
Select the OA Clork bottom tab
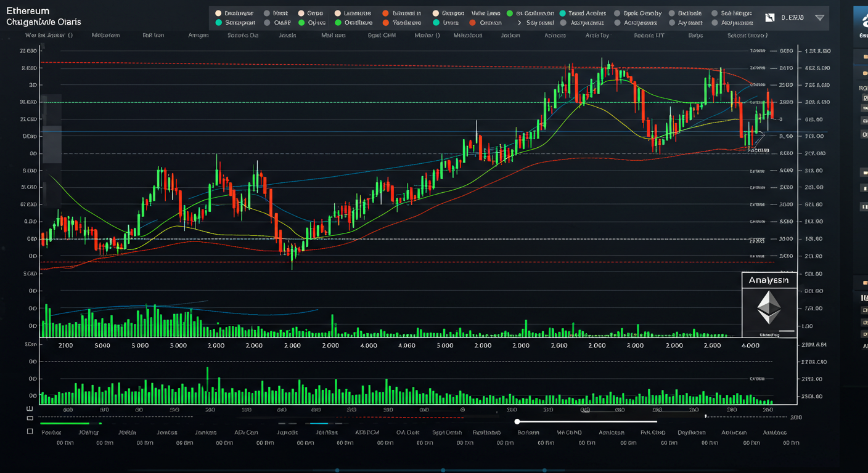[x=407, y=432]
